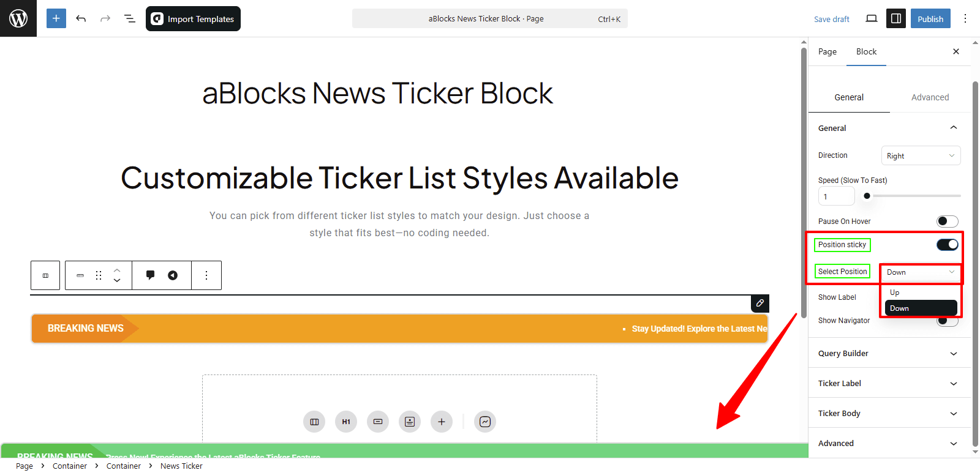Open the Advanced settings tab
The width and height of the screenshot is (980, 473).
(x=930, y=97)
